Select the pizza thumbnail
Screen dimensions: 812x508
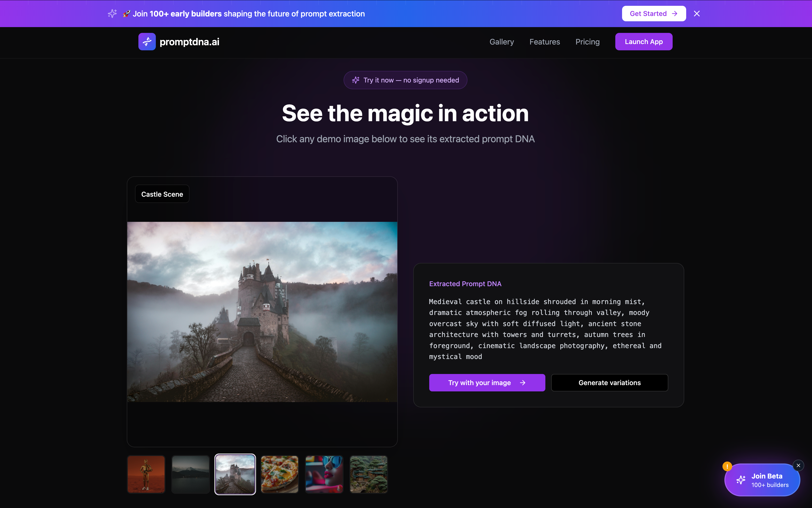(x=279, y=474)
